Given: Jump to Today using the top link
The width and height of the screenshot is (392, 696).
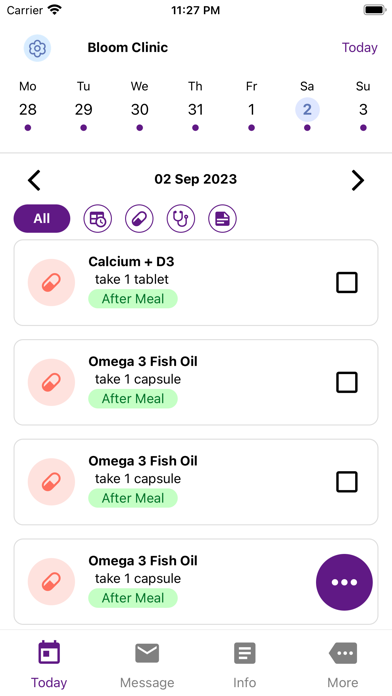Looking at the screenshot, I should pos(360,47).
